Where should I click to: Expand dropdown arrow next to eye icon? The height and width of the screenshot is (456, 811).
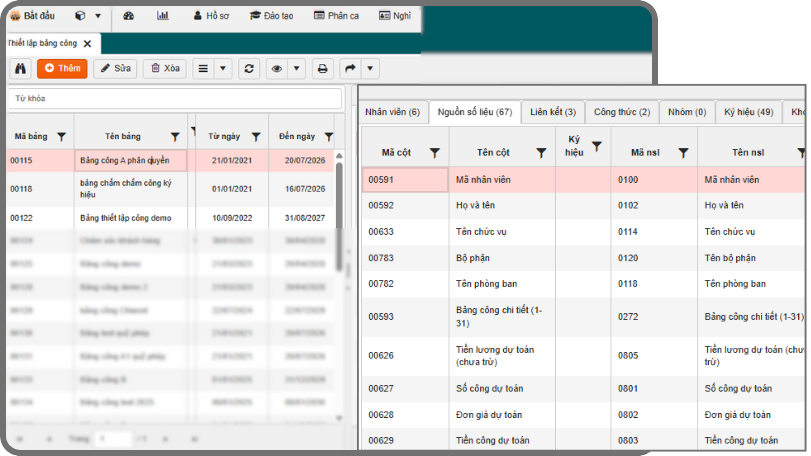coord(296,68)
